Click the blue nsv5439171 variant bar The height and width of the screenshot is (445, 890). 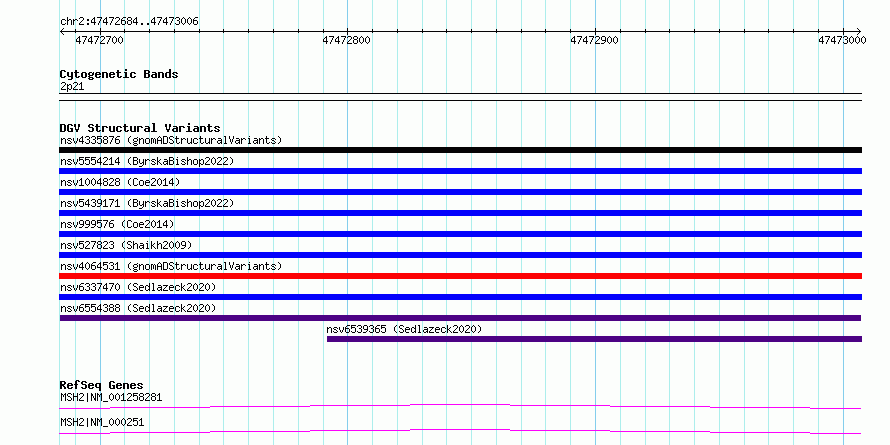click(x=460, y=213)
